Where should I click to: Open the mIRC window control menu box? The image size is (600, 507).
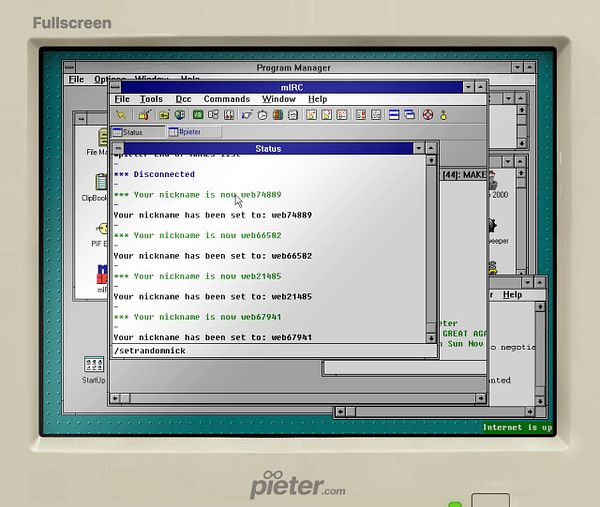115,87
